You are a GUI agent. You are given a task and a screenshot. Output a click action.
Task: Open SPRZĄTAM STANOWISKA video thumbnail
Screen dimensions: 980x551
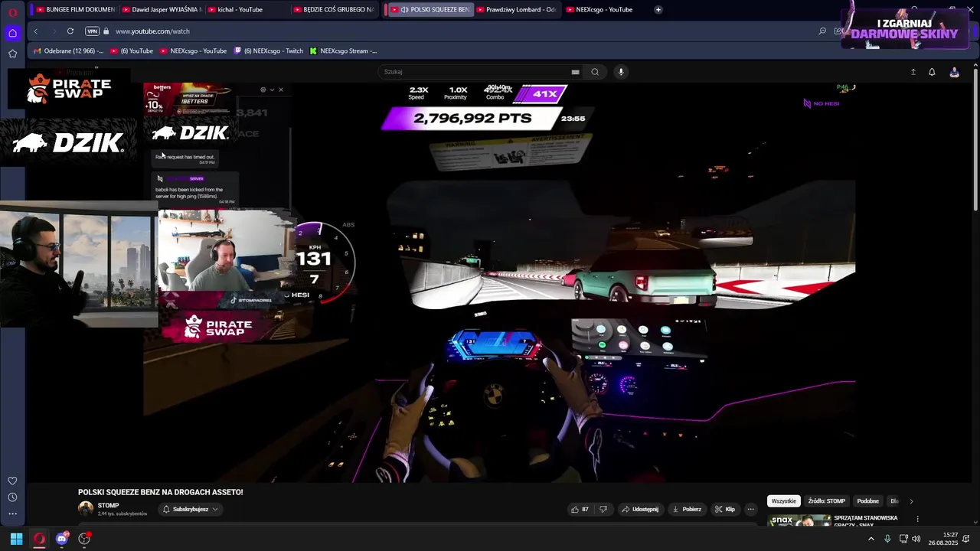pos(799,520)
